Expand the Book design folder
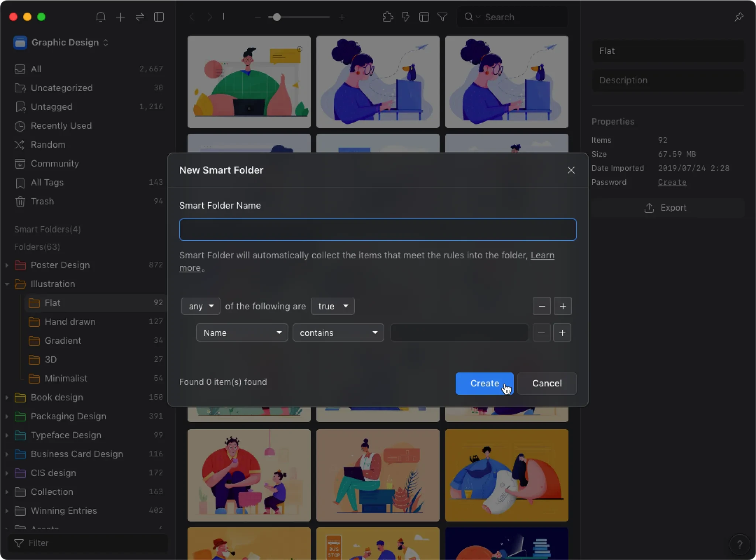The height and width of the screenshot is (560, 756). coord(7,397)
